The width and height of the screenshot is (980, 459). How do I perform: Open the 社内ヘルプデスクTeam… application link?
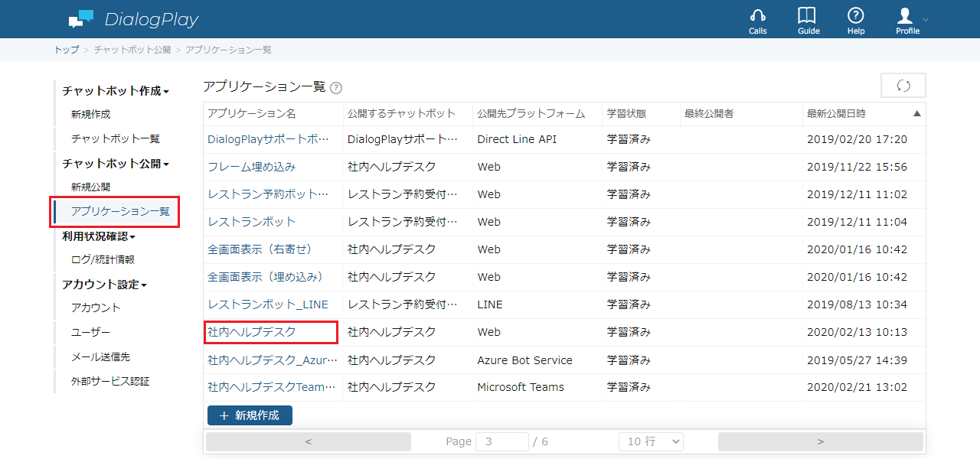tap(272, 387)
